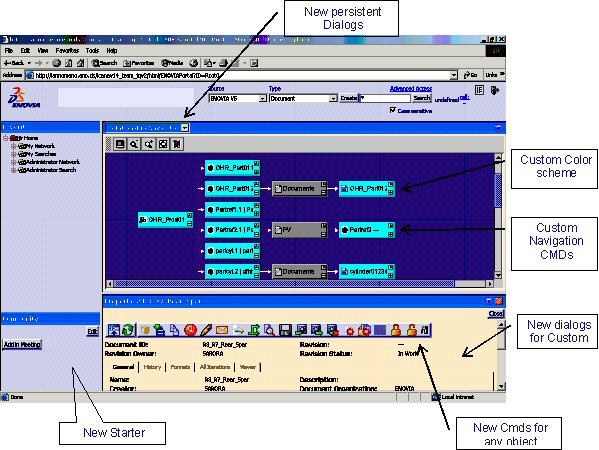599x450 pixels.
Task: Switch to the History tab
Action: [x=152, y=367]
